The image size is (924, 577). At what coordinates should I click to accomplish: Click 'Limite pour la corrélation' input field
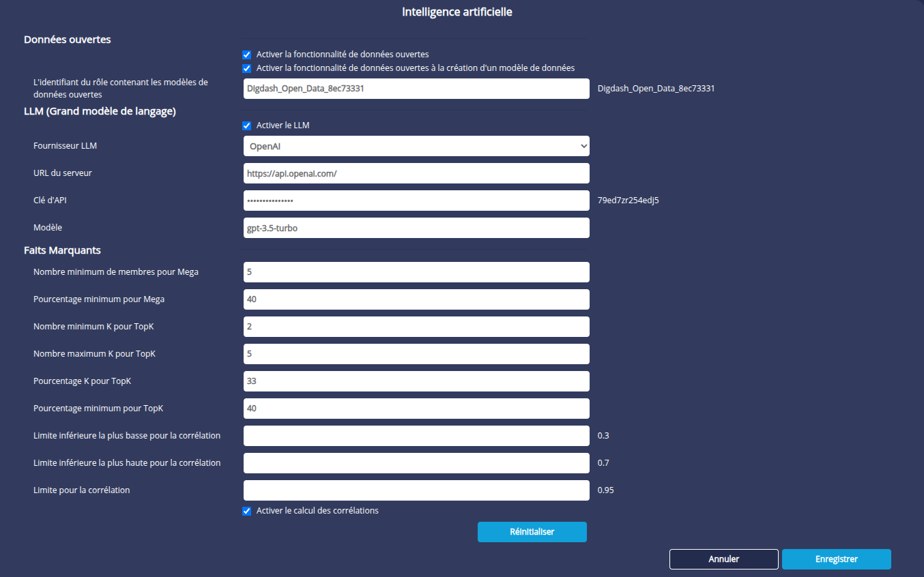pyautogui.click(x=416, y=490)
